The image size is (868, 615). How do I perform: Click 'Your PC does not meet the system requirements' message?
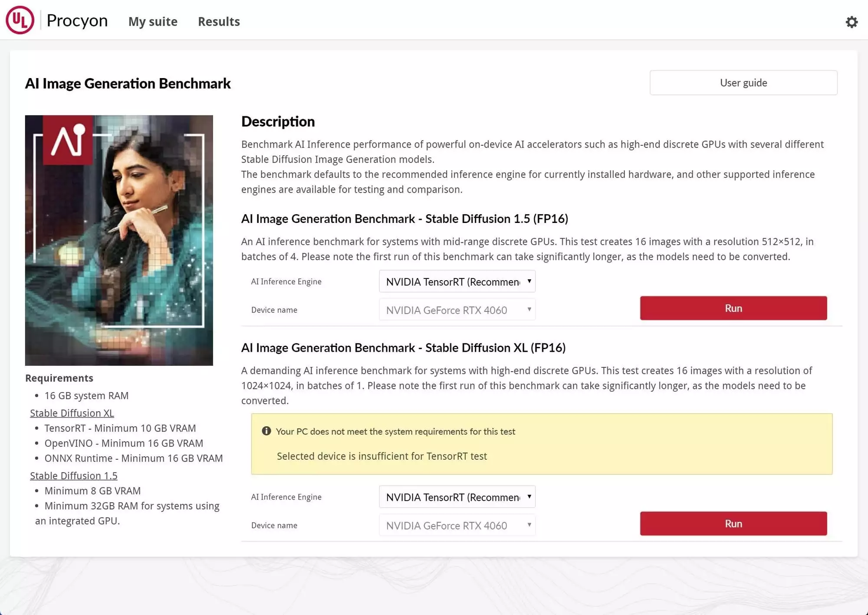coord(395,432)
